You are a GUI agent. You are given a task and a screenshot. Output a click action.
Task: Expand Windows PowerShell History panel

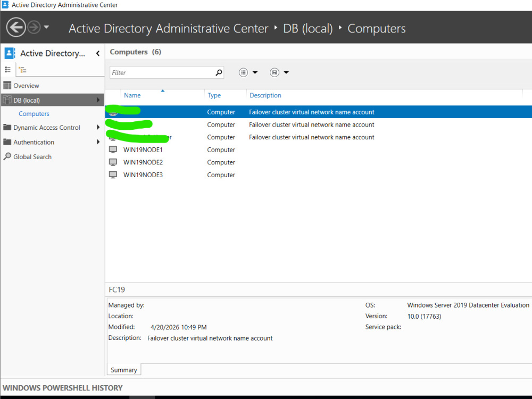coord(62,388)
